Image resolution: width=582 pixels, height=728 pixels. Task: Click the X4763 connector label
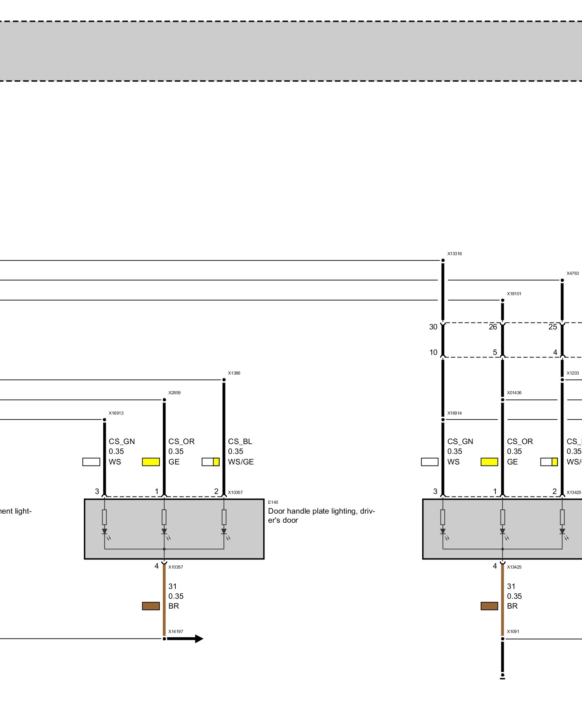coord(573,273)
